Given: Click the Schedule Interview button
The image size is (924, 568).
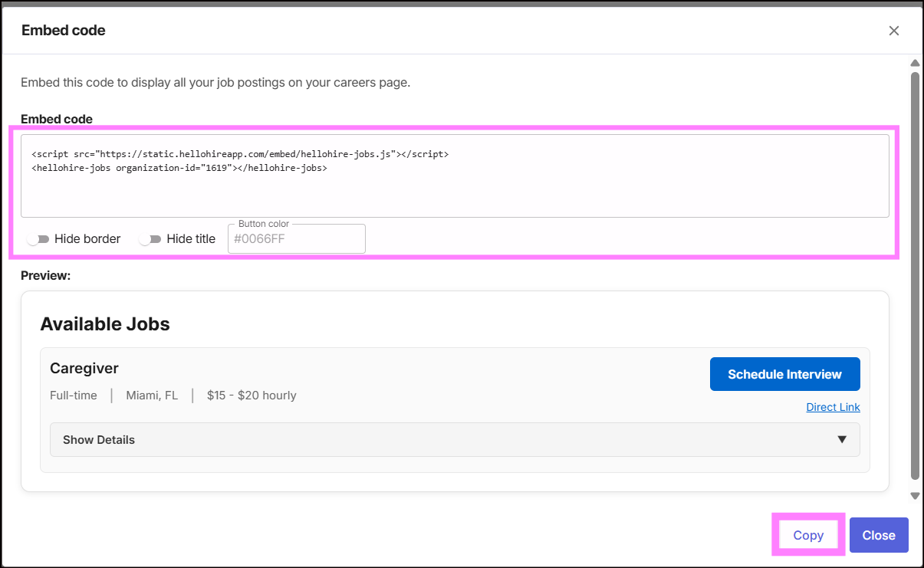Looking at the screenshot, I should point(785,374).
